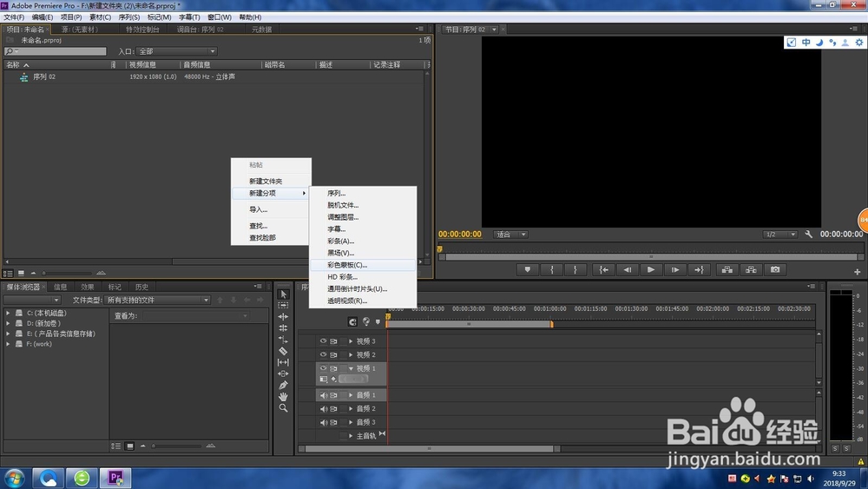Screen dimensions: 868x489
Task: Collapse 视频 1 track
Action: coord(351,368)
